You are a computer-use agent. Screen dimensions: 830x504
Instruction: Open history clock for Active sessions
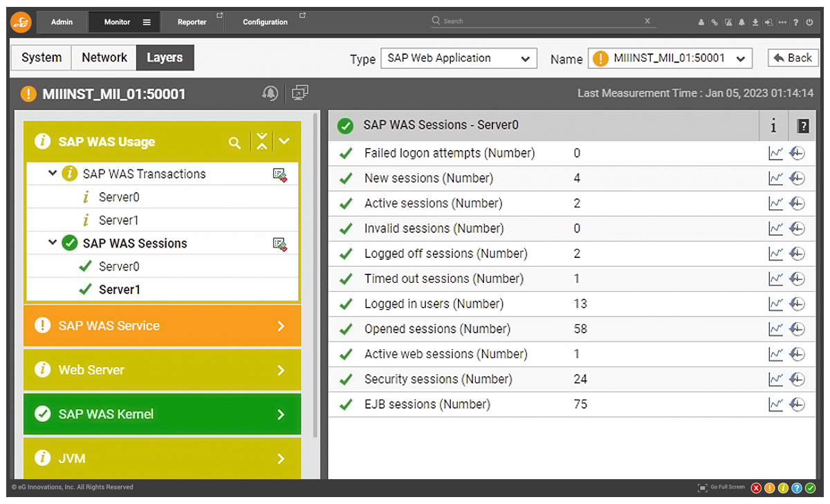pyautogui.click(x=797, y=203)
